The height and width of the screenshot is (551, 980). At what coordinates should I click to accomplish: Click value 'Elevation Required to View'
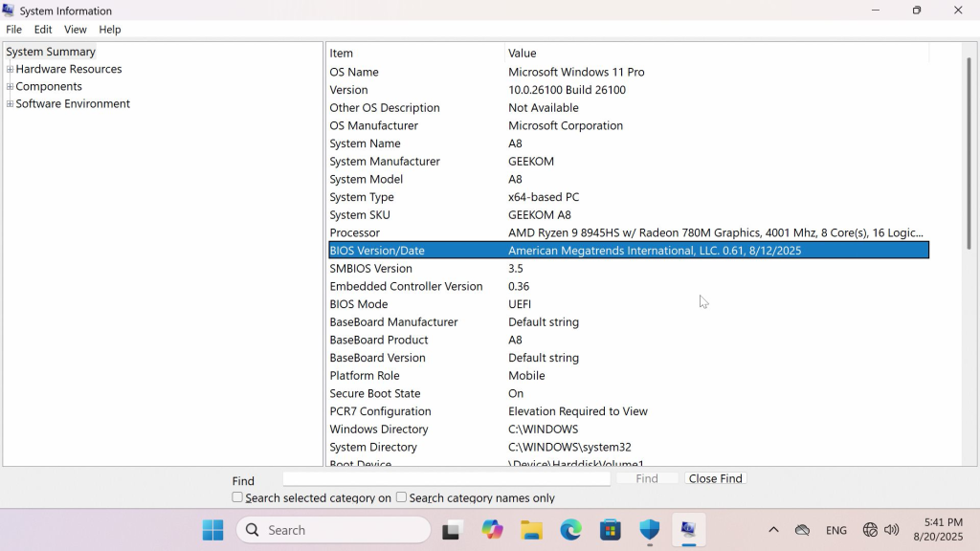[x=577, y=411]
